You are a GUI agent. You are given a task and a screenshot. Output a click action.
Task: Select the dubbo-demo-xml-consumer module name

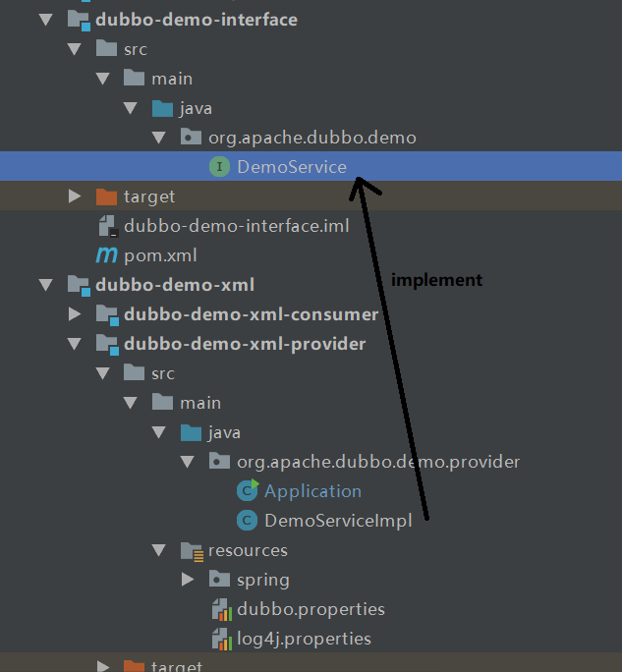tap(252, 314)
